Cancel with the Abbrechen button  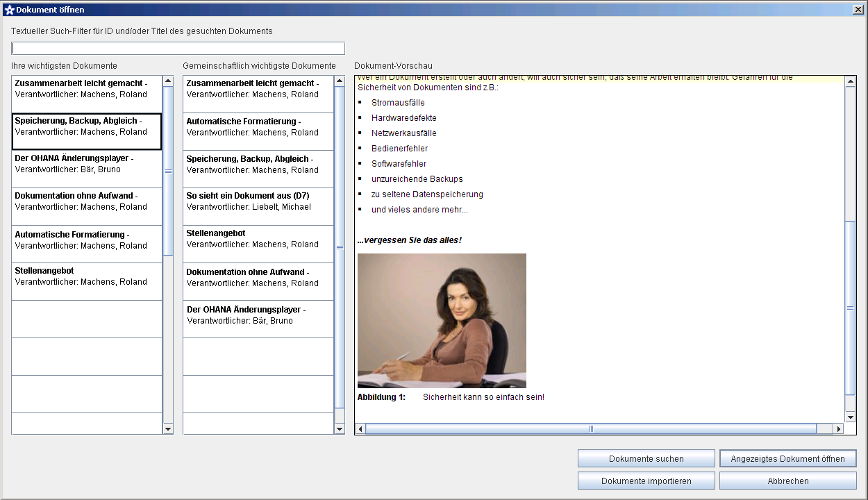tap(787, 481)
